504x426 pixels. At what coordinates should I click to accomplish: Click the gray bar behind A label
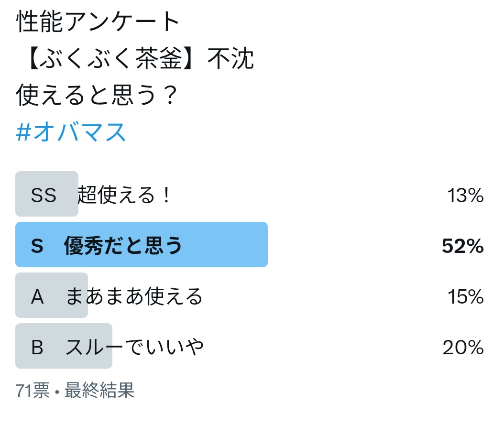click(x=52, y=295)
